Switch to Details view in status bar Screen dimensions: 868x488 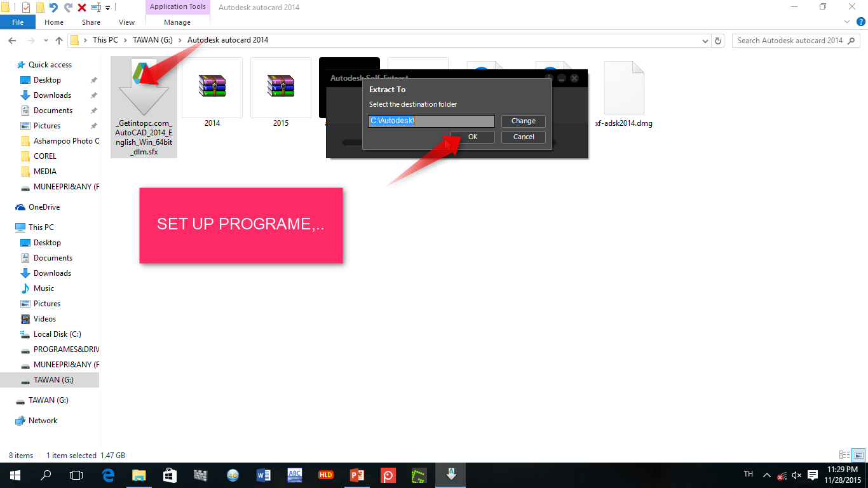(844, 455)
